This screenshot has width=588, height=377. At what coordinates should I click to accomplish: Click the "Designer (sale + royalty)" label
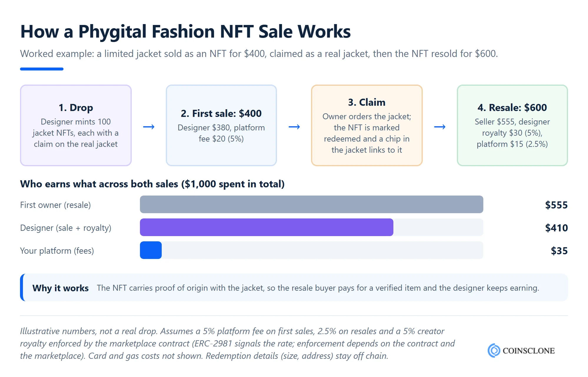[66, 228]
